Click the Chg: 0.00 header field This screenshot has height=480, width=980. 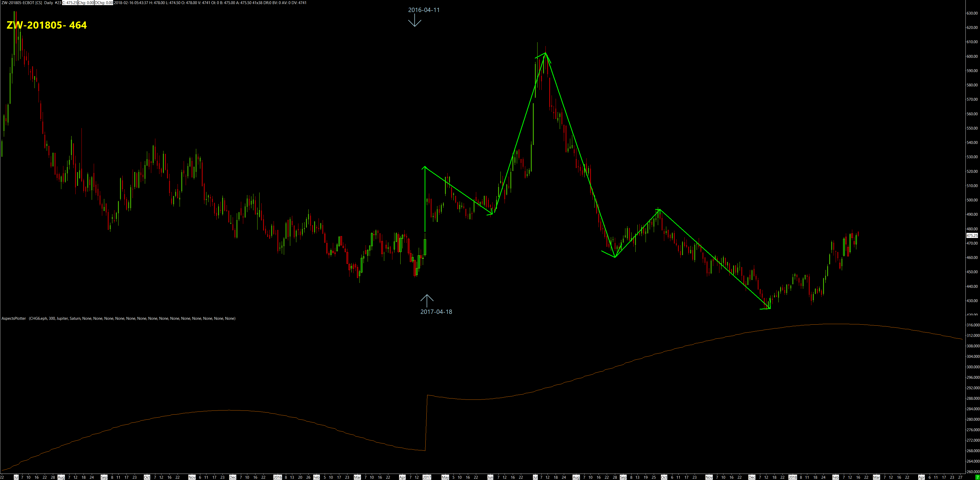click(x=86, y=3)
